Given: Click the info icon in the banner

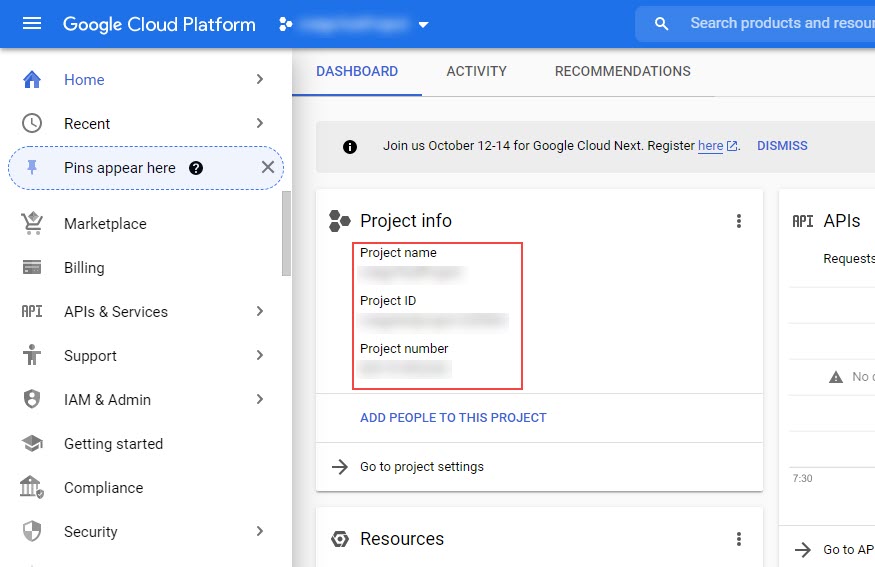Looking at the screenshot, I should [x=350, y=147].
